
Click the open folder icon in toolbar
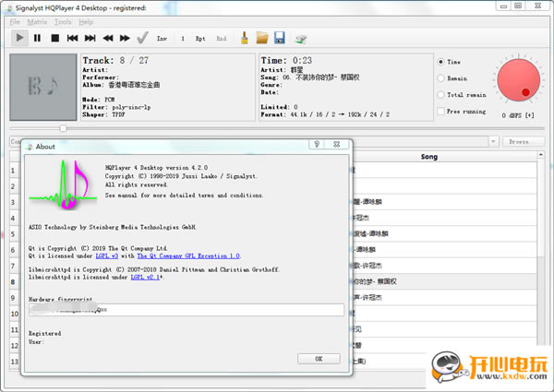pyautogui.click(x=262, y=38)
